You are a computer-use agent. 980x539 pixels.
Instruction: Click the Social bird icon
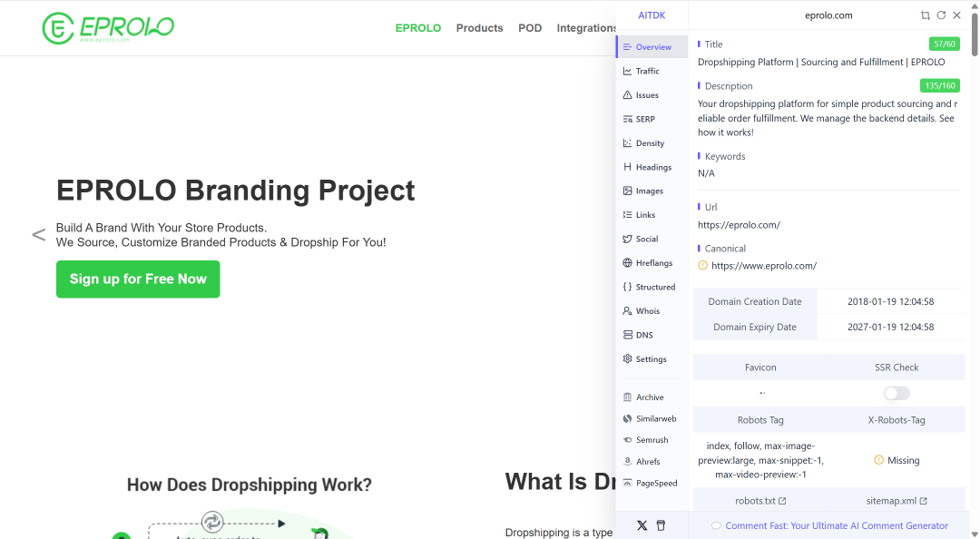tap(628, 239)
